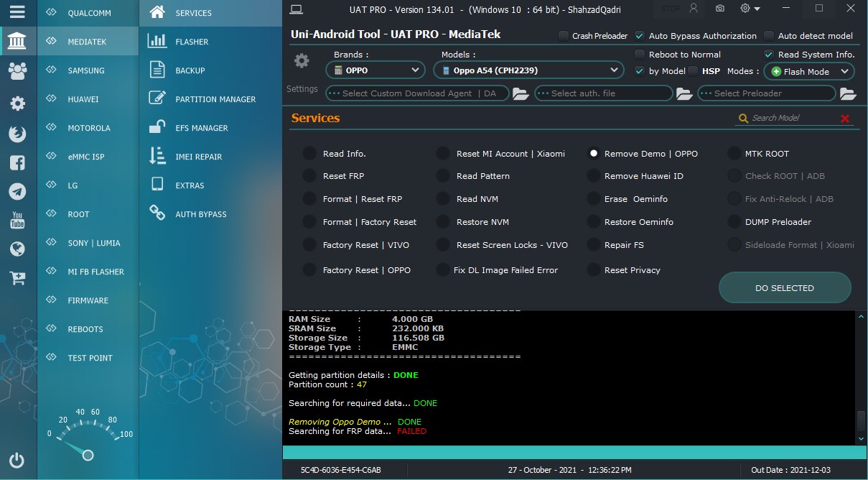
Task: Click the power button icon
Action: (x=17, y=461)
